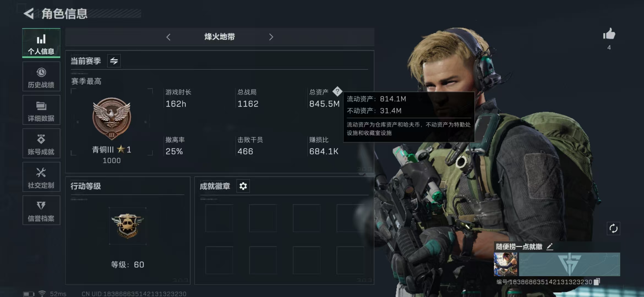This screenshot has height=297, width=644.
Task: Rotate the character model with refresh icon
Action: [613, 229]
